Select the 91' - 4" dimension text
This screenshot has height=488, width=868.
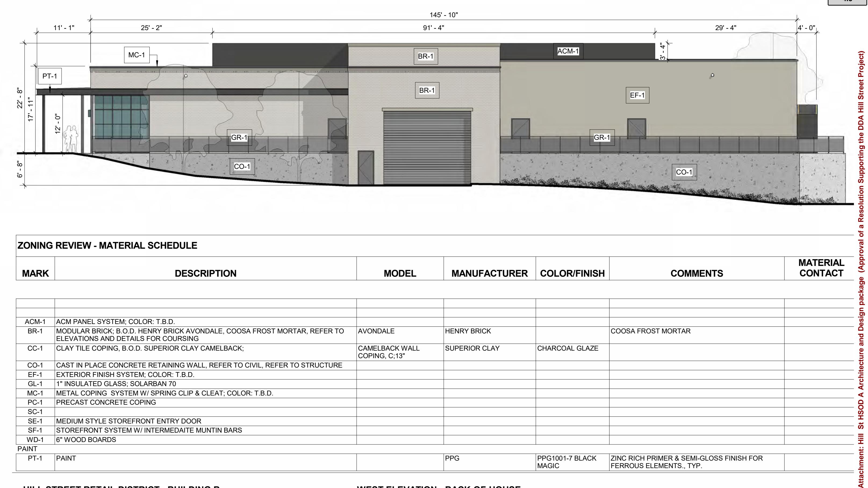coord(433,28)
